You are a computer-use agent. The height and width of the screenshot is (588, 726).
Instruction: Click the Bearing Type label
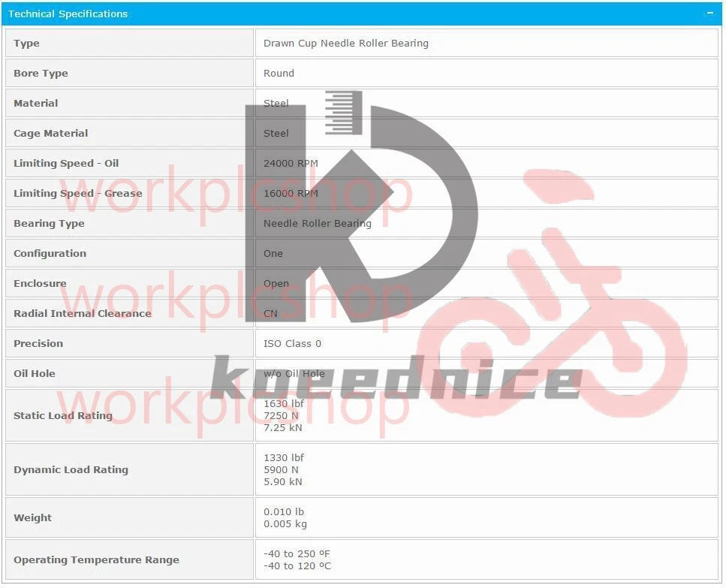coord(49,224)
